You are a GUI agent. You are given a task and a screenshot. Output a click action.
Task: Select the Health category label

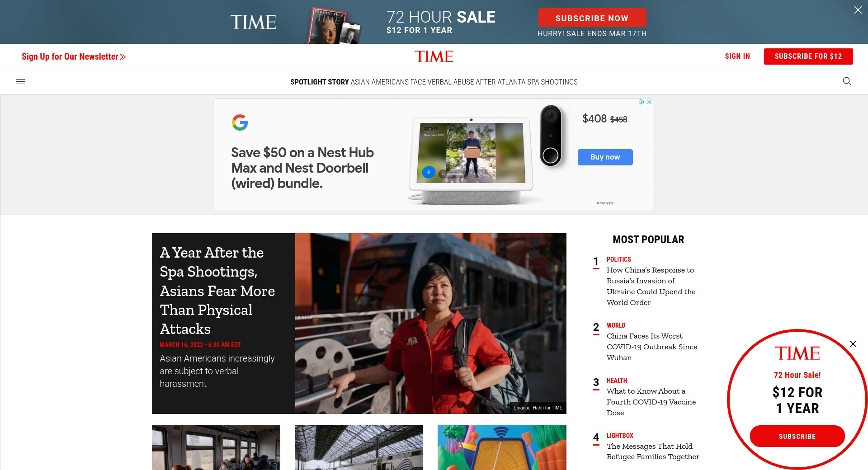point(617,381)
